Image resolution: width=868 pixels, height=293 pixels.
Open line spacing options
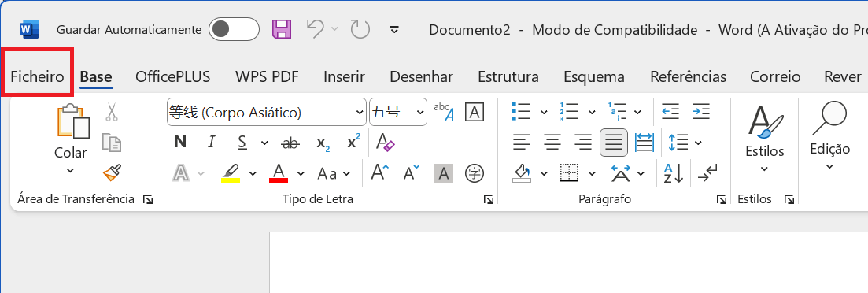[x=678, y=143]
